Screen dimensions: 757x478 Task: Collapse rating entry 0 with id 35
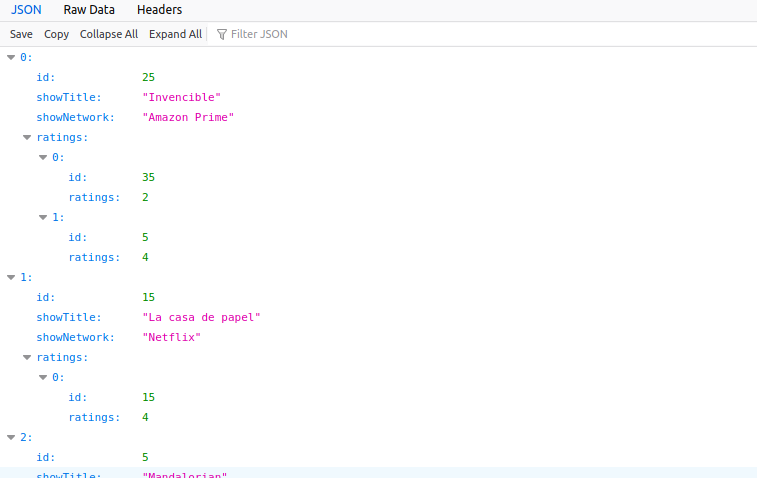click(x=43, y=157)
